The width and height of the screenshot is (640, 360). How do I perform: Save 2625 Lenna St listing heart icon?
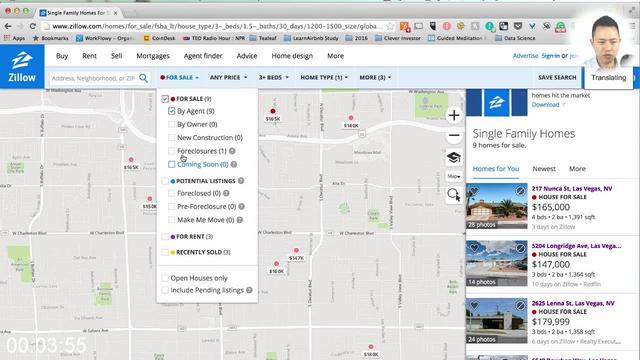(474, 305)
